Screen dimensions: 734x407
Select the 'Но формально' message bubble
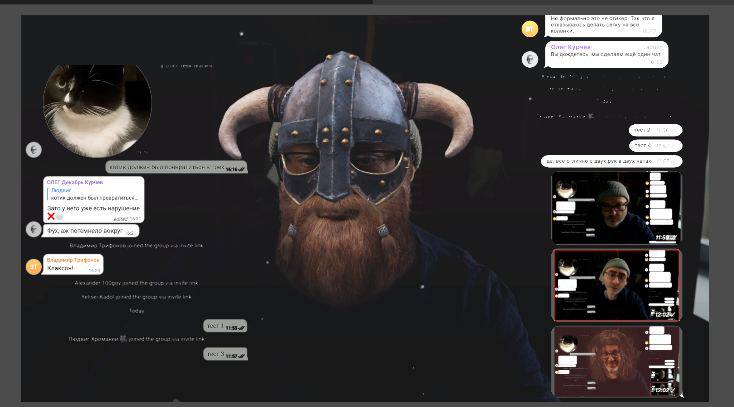(x=603, y=25)
